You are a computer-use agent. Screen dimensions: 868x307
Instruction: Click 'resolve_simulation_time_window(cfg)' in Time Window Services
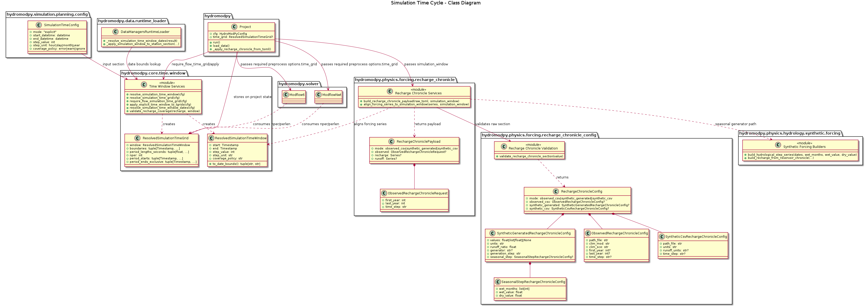pos(157,95)
